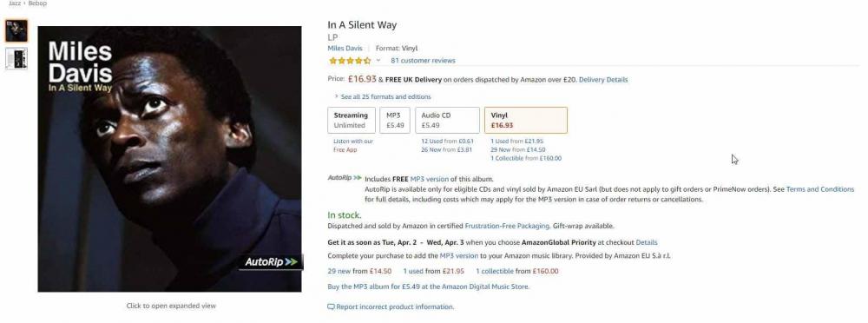The image size is (868, 323).
Task: Choose the MP3 £5.49 format
Action: (395, 120)
